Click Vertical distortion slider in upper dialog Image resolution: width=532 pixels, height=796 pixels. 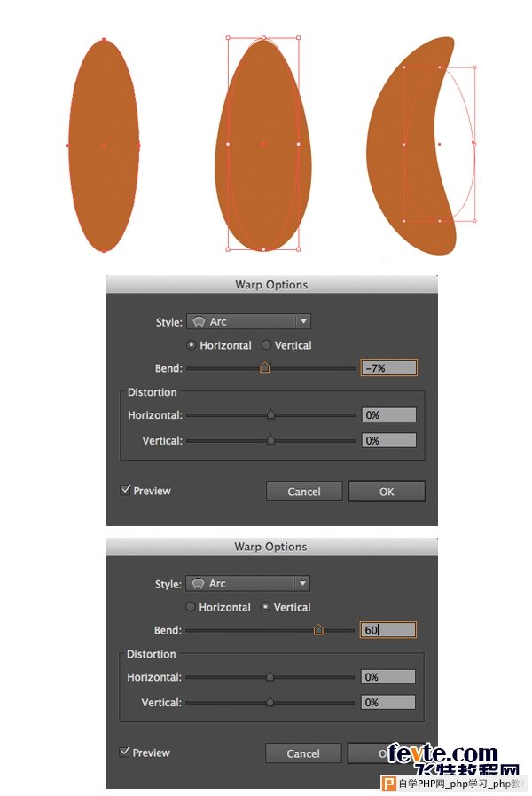[270, 440]
